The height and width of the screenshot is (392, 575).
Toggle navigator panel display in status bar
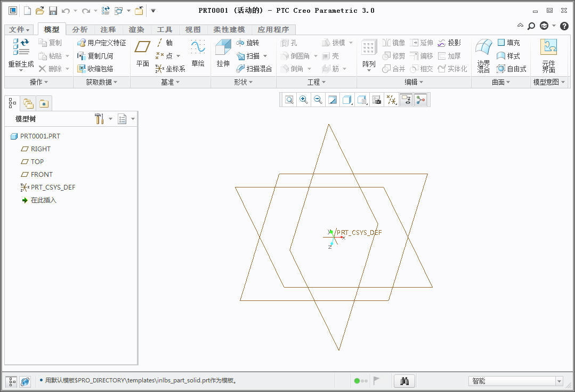click(x=12, y=382)
